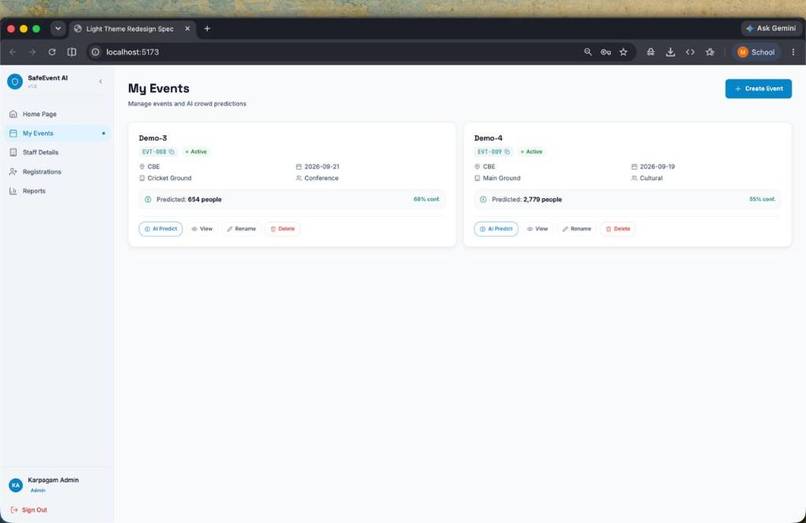The height and width of the screenshot is (523, 806).
Task: Click the 68% confidence label on Demo-3
Action: click(426, 199)
